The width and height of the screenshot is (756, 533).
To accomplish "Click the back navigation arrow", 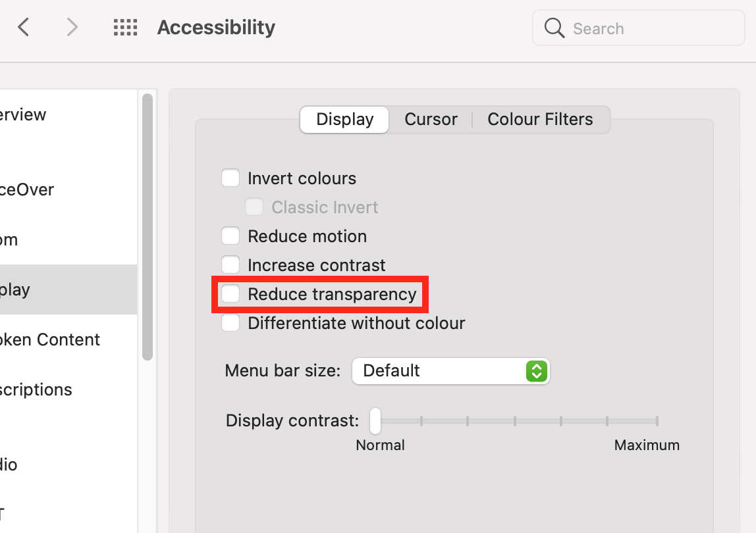I will (x=23, y=27).
